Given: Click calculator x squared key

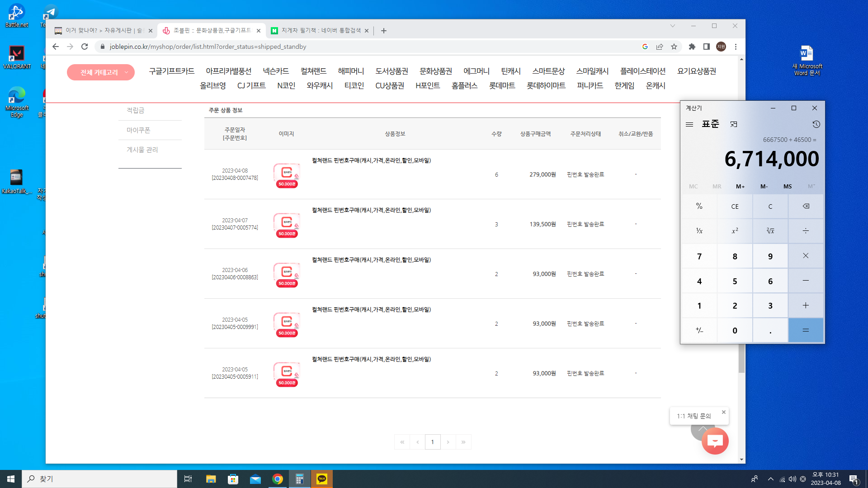Looking at the screenshot, I should pos(735,231).
